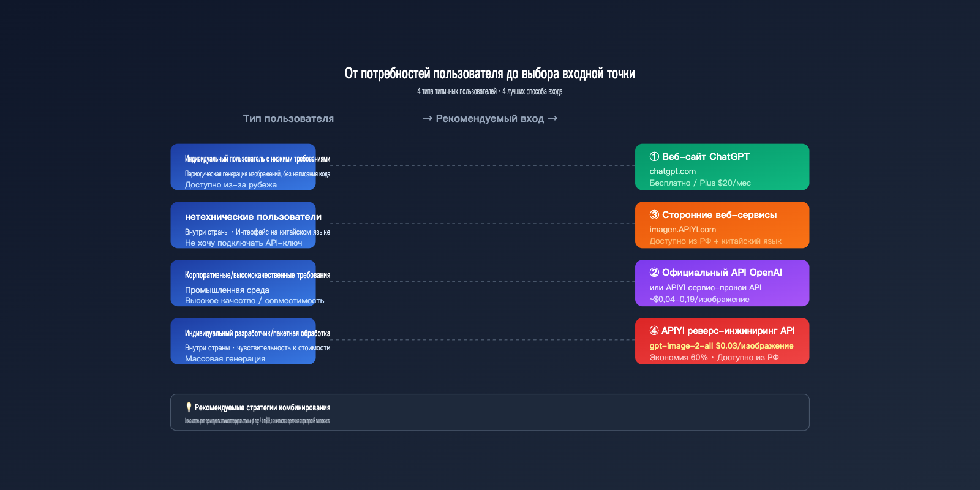Select the low-requirements individual user card

pos(243,167)
